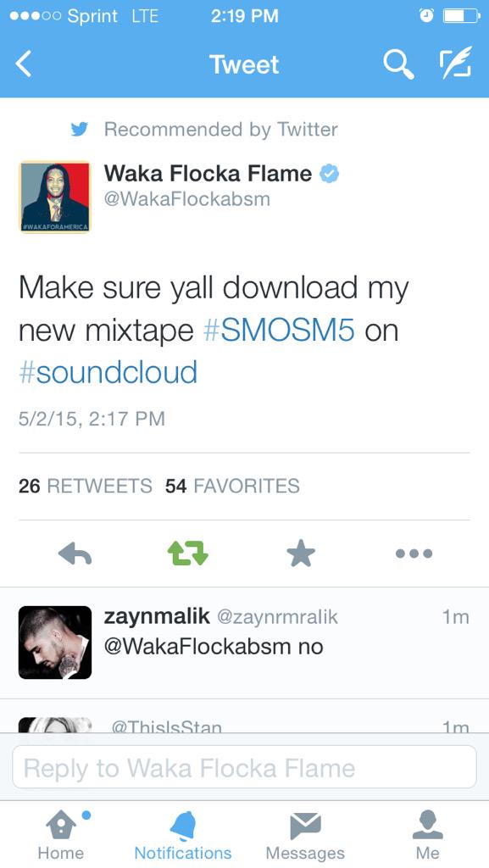Toggle the green retweet icon
The height and width of the screenshot is (868, 489).
pyautogui.click(x=187, y=553)
